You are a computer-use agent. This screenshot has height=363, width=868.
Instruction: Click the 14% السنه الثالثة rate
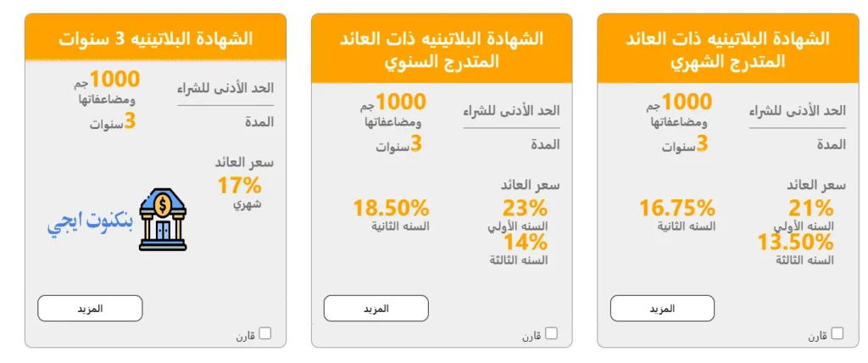526,243
